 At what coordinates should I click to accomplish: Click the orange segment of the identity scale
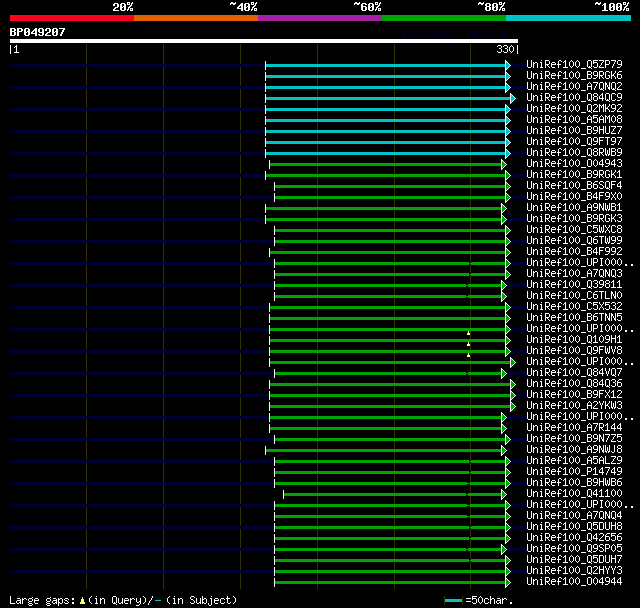coord(196,18)
